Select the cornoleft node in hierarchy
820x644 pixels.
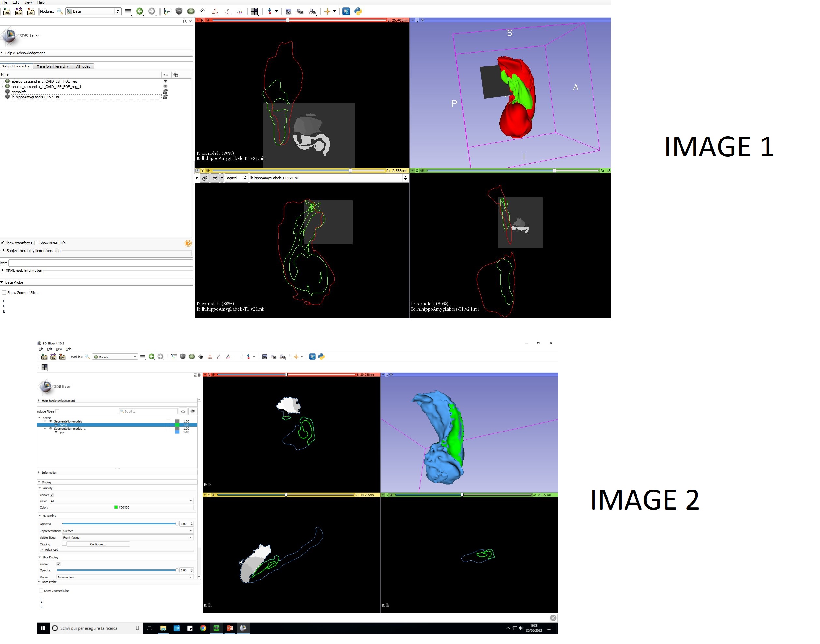19,92
